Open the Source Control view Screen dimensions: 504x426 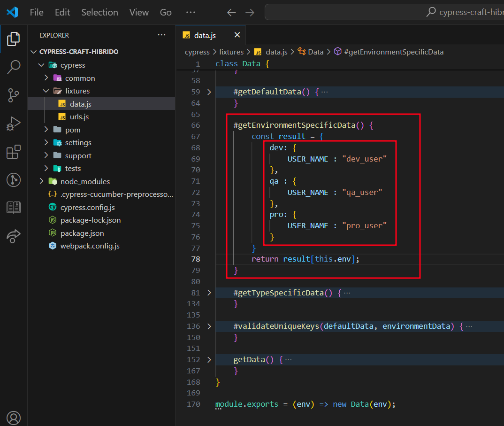(14, 95)
